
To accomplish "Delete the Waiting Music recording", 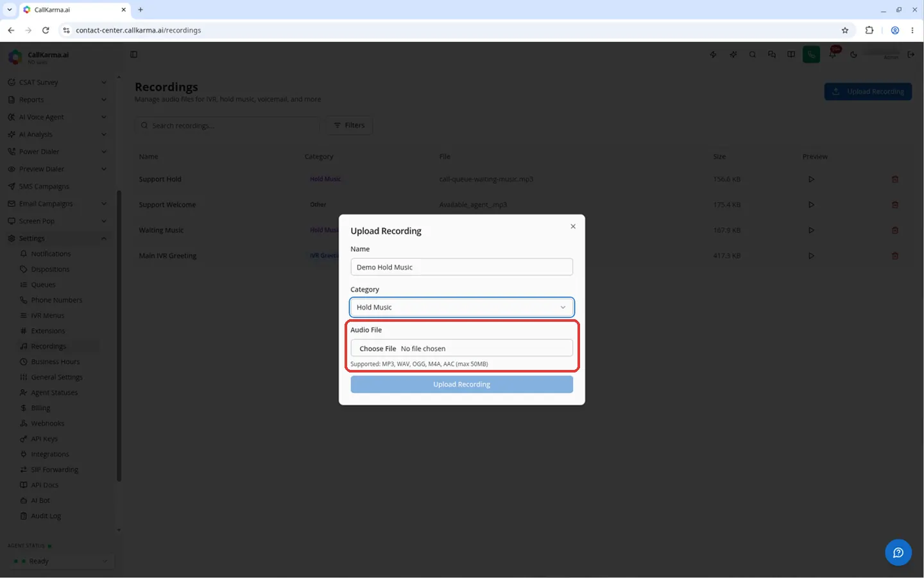I will point(894,230).
